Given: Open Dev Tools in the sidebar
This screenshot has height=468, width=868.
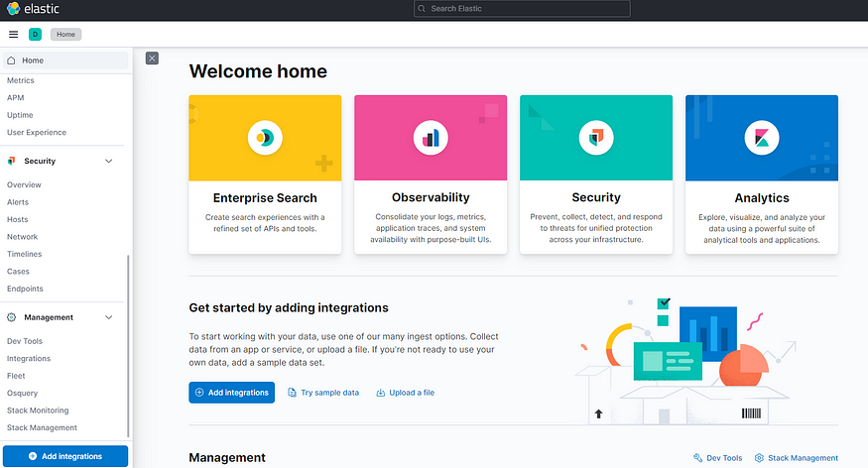Looking at the screenshot, I should 25,341.
